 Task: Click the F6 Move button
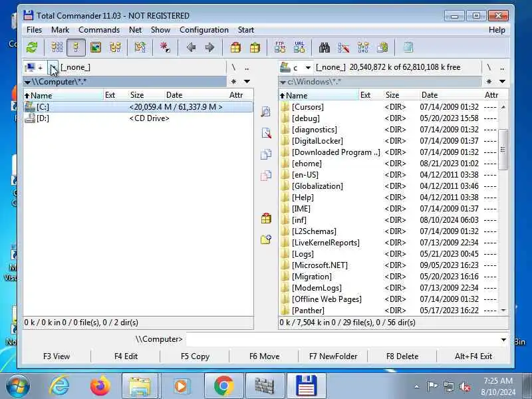coord(264,356)
